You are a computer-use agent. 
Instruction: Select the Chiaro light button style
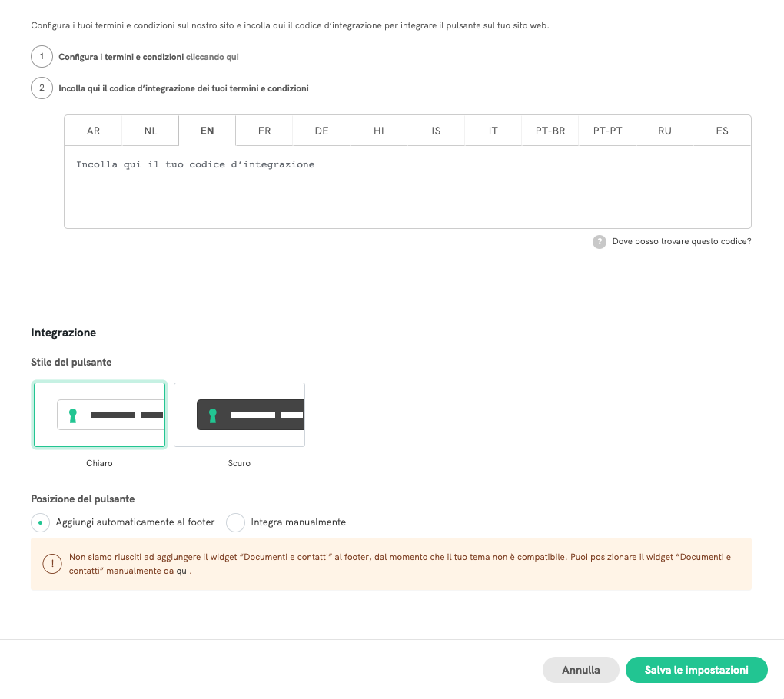point(99,415)
